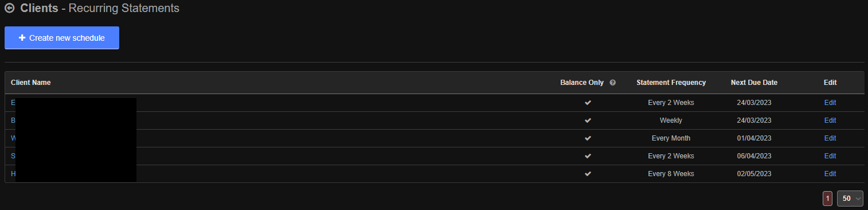The image size is (868, 210).
Task: Edit the Every 8 Weeks schedule
Action: [x=830, y=174]
